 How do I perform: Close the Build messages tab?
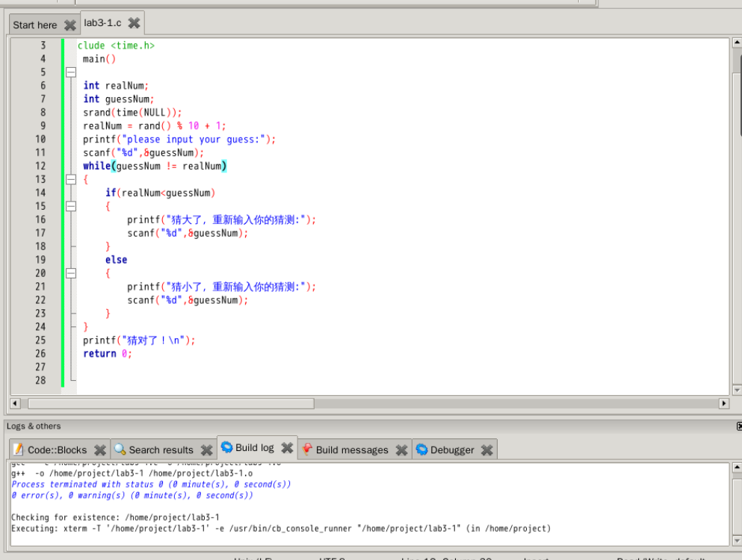[x=401, y=449]
